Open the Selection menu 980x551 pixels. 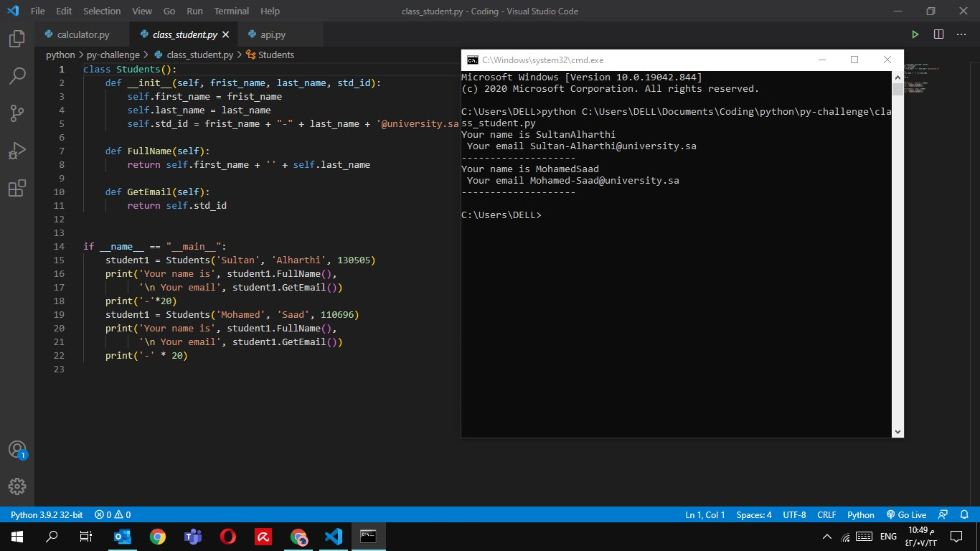pos(102,11)
